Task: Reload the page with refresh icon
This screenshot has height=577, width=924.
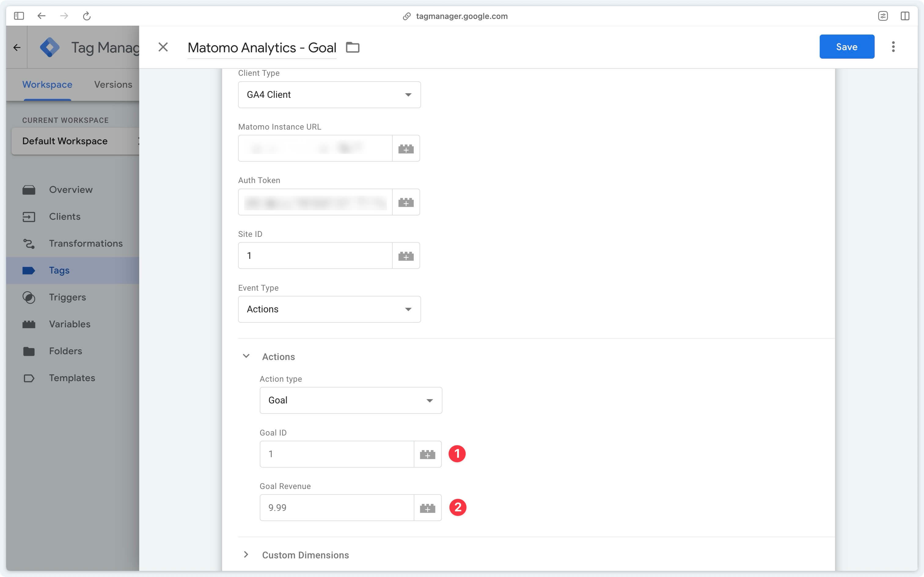Action: [x=87, y=16]
